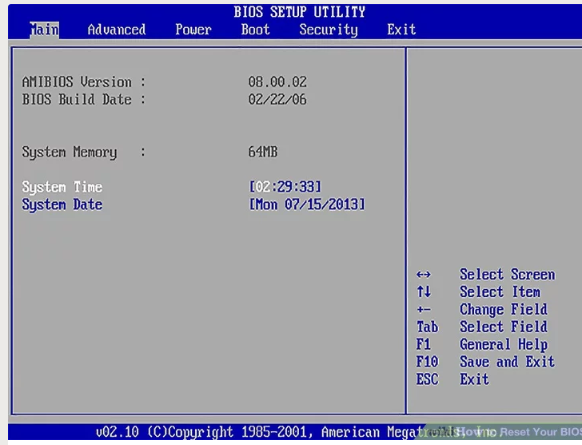582x445 pixels.
Task: Click the build date value 02/22/06
Action: point(277,99)
